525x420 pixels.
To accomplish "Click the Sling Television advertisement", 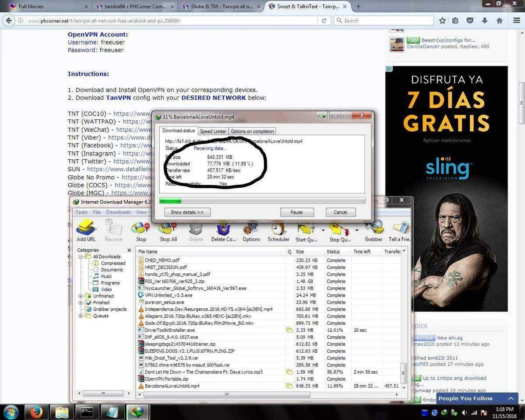I will [x=446, y=189].
